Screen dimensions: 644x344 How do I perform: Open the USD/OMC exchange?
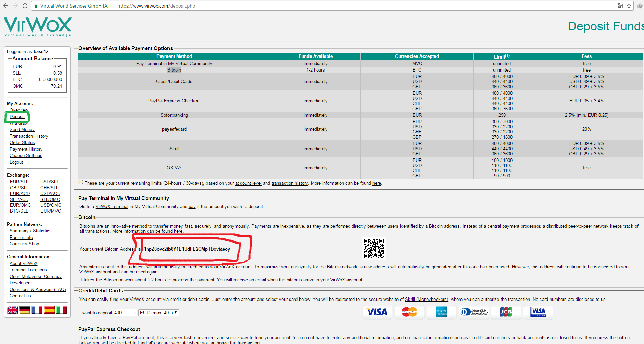(x=51, y=205)
